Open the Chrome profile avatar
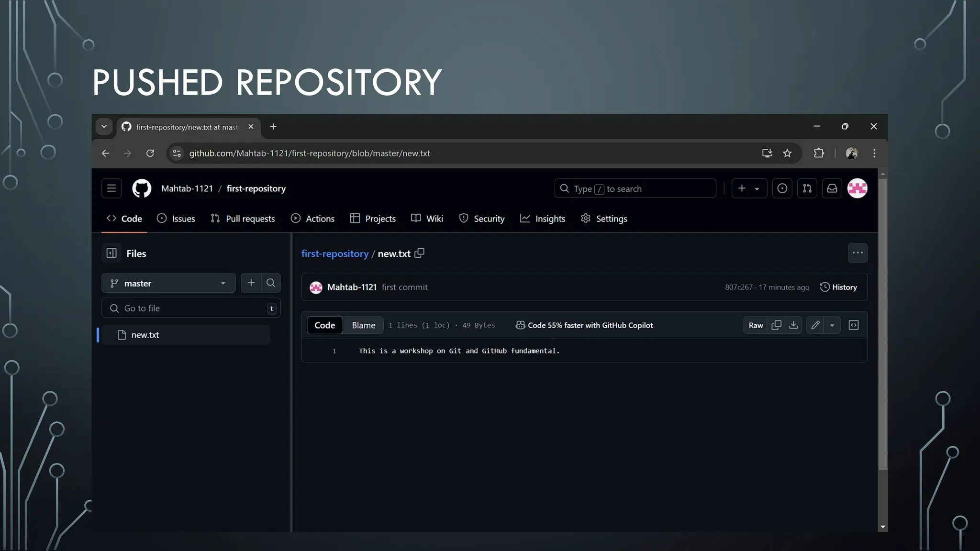The height and width of the screenshot is (551, 980). pos(852,153)
